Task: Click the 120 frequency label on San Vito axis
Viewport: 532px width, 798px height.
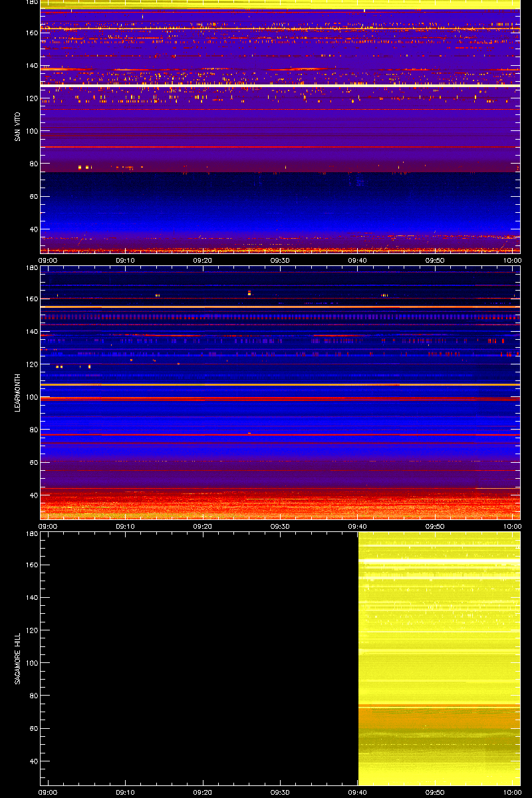Action: pyautogui.click(x=31, y=98)
